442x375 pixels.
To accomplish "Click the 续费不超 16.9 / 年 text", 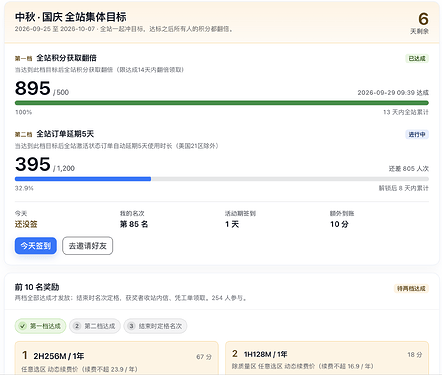I will [x=346, y=366].
